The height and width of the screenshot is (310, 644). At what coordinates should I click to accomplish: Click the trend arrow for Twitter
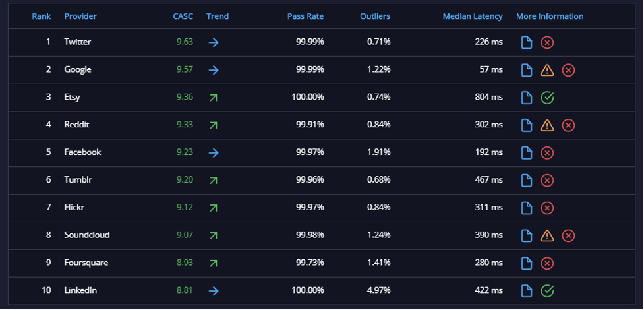pyautogui.click(x=213, y=42)
